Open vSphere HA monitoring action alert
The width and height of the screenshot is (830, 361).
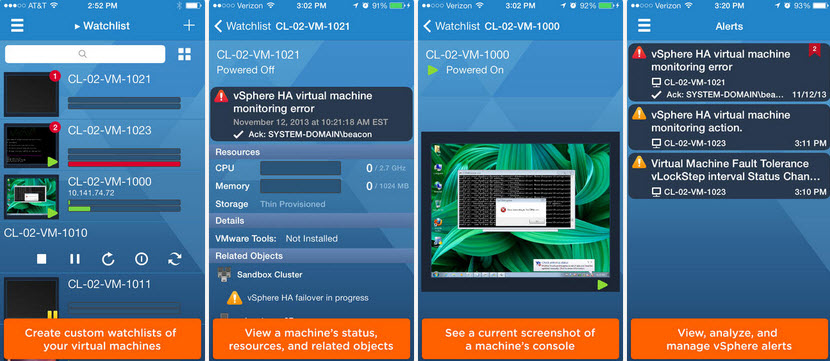point(728,127)
